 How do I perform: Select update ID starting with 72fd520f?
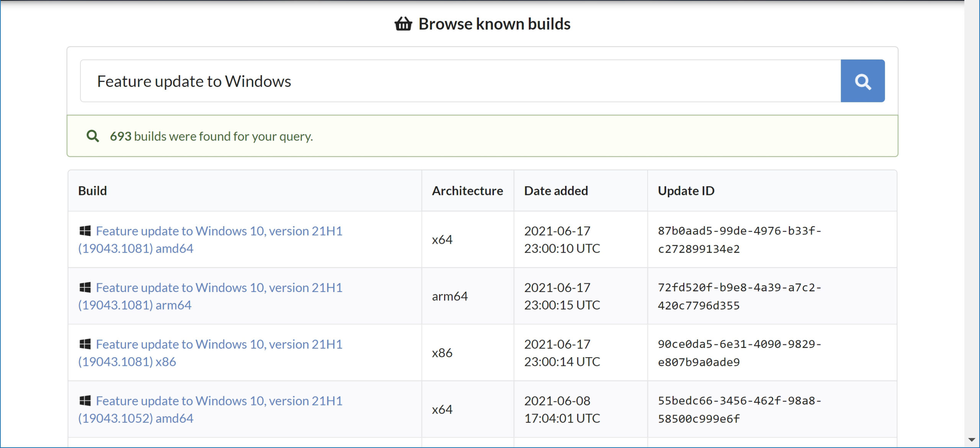coord(740,296)
